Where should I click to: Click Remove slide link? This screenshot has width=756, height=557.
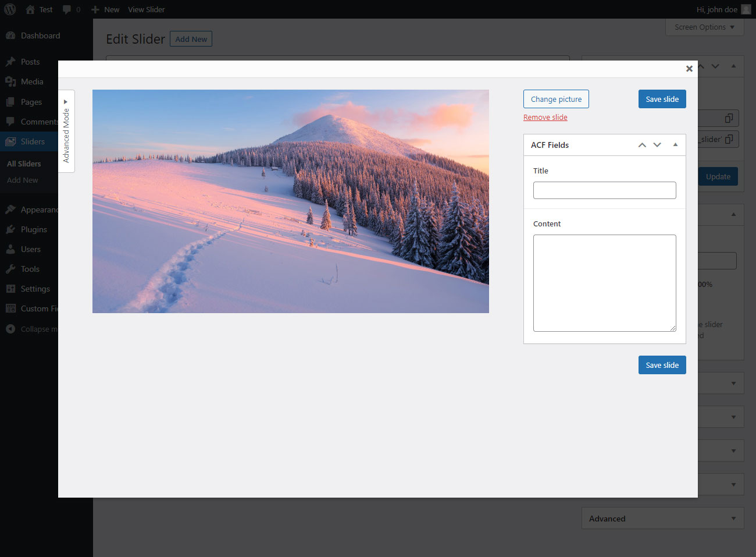coord(545,117)
